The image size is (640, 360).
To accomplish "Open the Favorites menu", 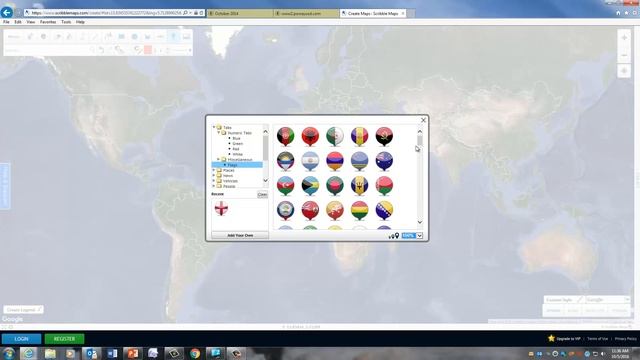I will (48, 22).
